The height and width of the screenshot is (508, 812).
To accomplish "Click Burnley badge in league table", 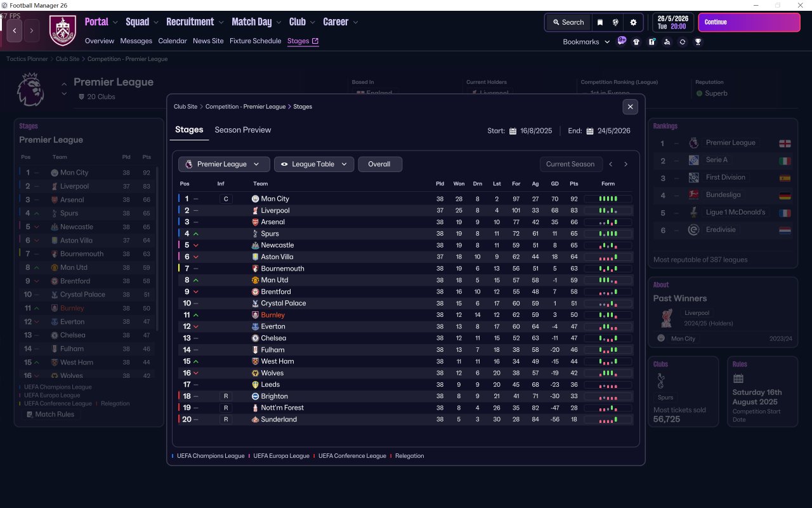I will (x=255, y=315).
